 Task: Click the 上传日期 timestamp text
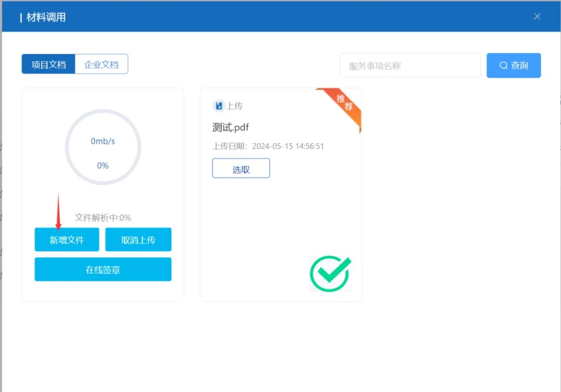click(x=268, y=146)
